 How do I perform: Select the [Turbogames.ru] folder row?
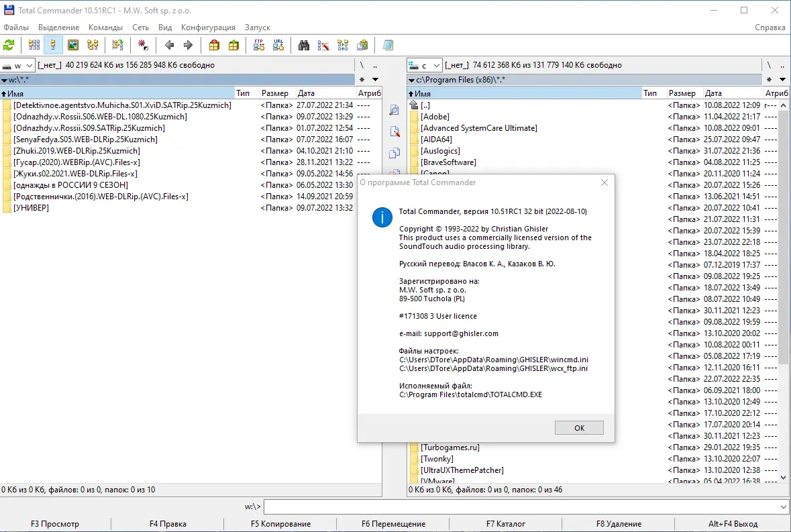tap(592, 447)
